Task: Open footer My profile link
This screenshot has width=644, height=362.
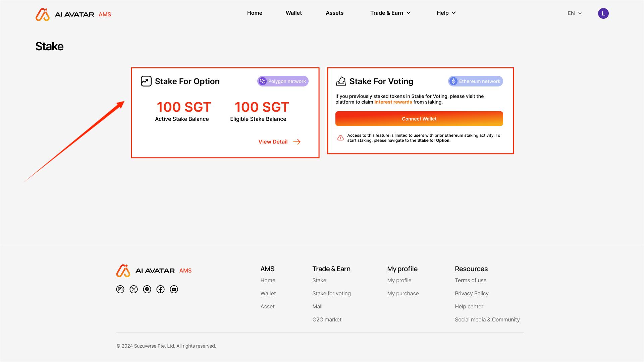Action: tap(399, 280)
